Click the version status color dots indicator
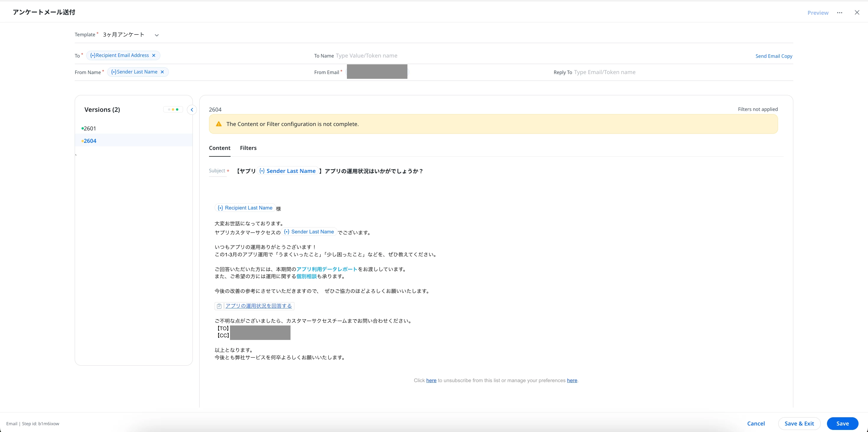The height and width of the screenshot is (432, 868). coord(173,109)
